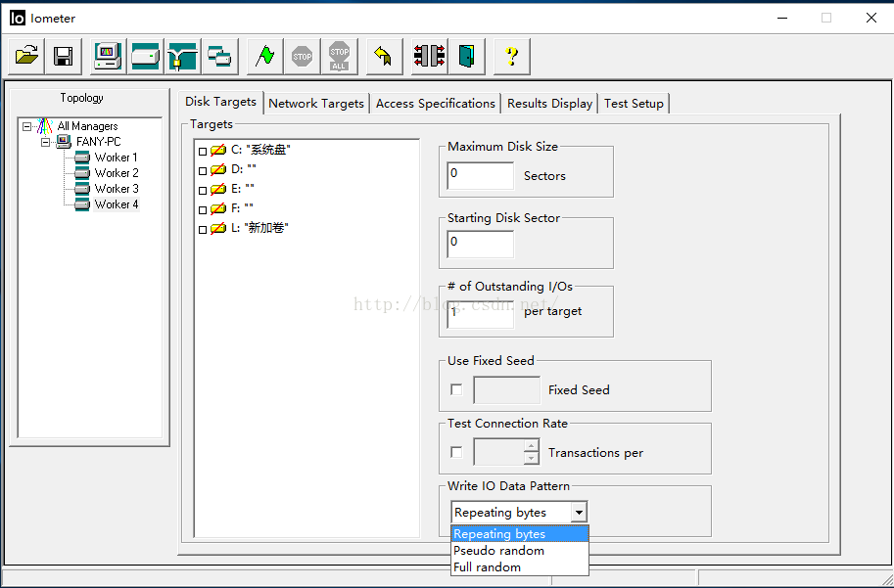
Task: Save the test configuration file
Action: (x=64, y=57)
